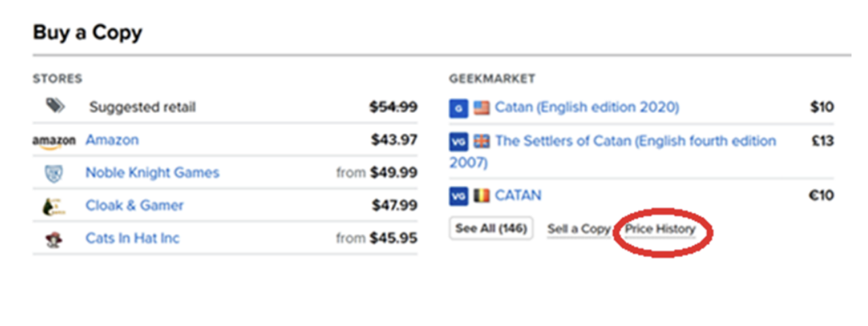Click the VG badge on Settlers of Catan listing
This screenshot has width=868, height=326.
[x=458, y=142]
